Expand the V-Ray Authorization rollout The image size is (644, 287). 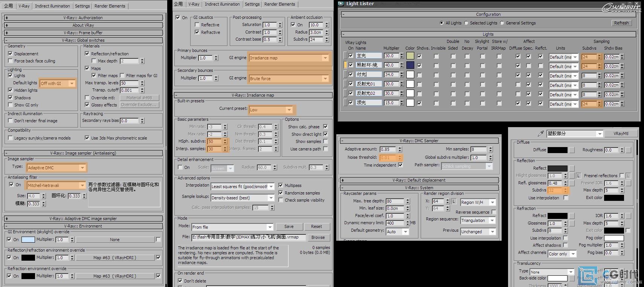point(83,18)
